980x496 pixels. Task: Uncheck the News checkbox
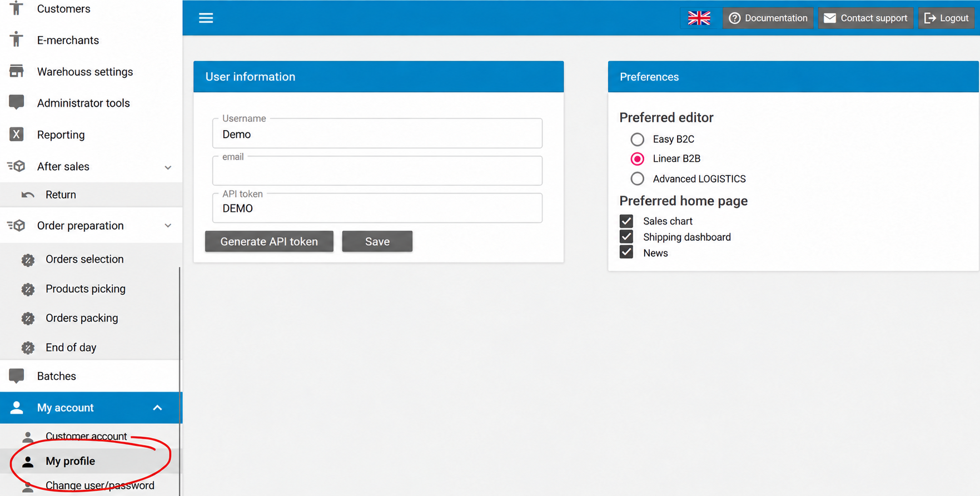pos(626,252)
